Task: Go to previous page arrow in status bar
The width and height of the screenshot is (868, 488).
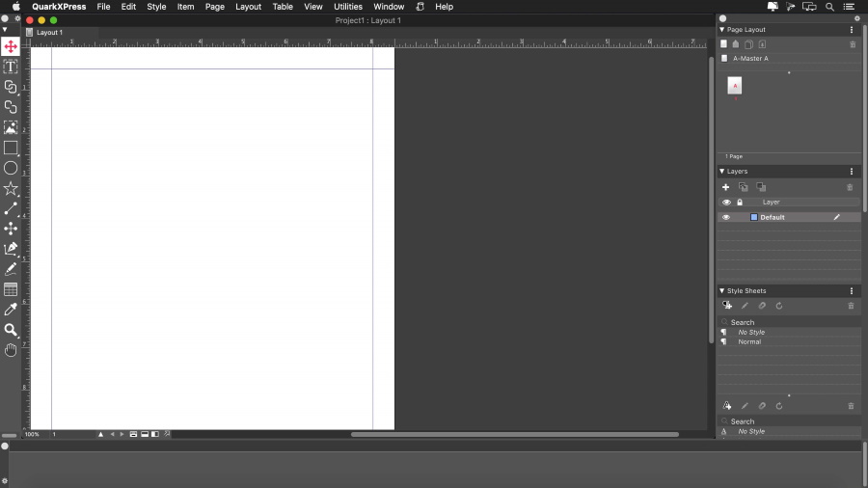Action: click(x=113, y=434)
